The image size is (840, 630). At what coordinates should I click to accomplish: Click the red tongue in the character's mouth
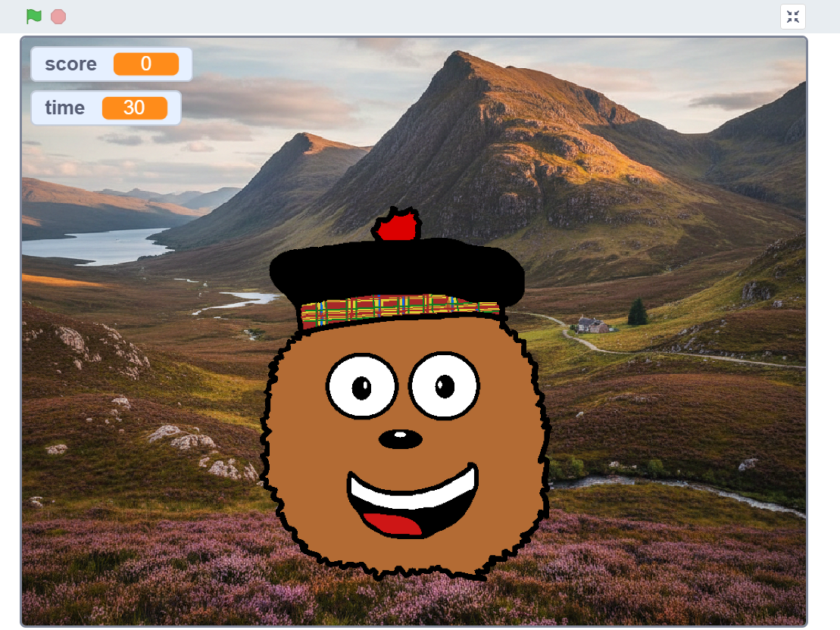pyautogui.click(x=394, y=523)
